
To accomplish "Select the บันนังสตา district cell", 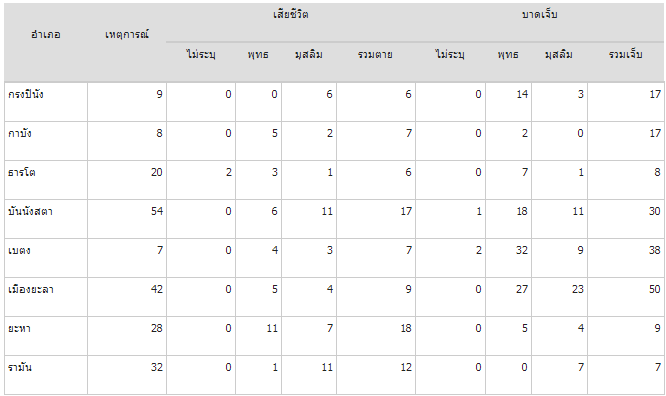I will pyautogui.click(x=46, y=219).
